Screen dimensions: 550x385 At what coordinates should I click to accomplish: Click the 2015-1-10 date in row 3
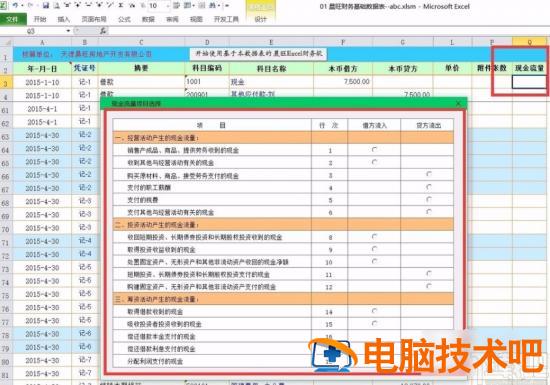42,82
